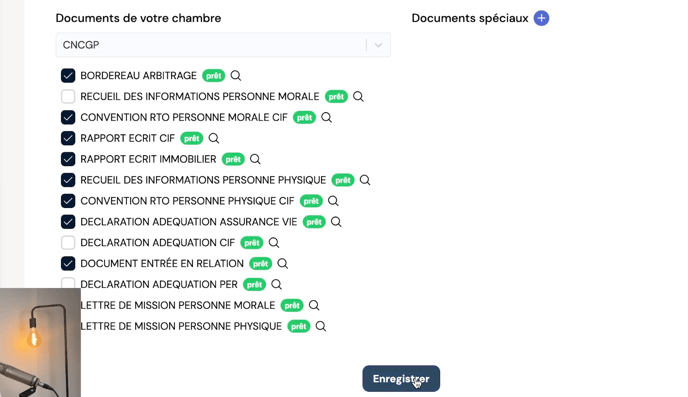Click the webcam video thumbnail overlay

click(40, 343)
